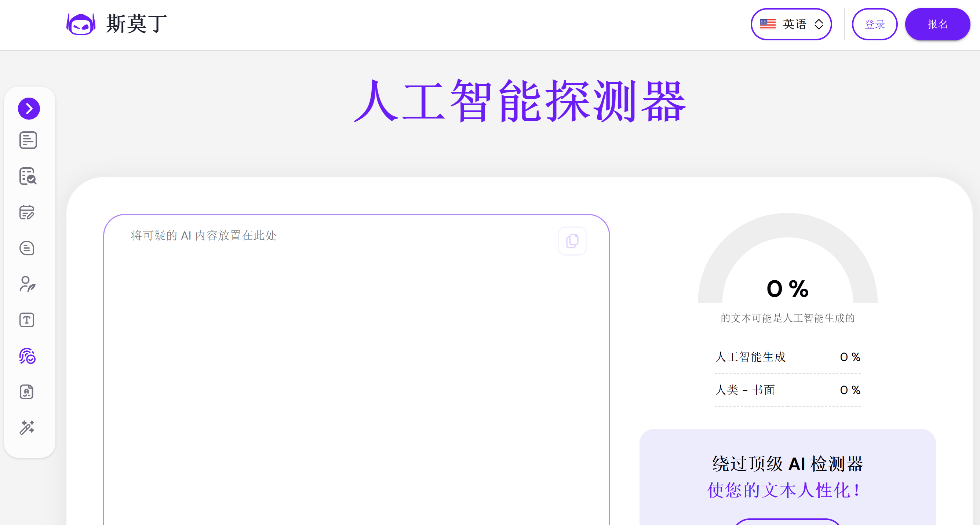
Task: Click the 0 % semicircle gauge
Action: click(x=787, y=266)
